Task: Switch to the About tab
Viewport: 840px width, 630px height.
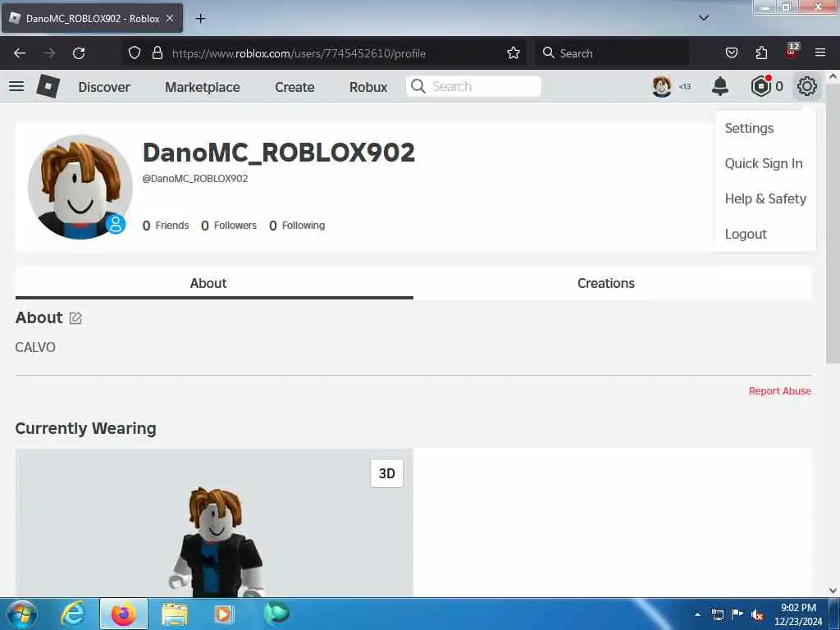Action: click(x=208, y=283)
